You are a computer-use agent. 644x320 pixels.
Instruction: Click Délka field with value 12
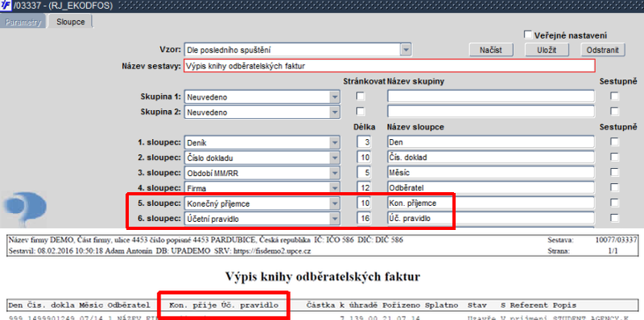coord(364,187)
